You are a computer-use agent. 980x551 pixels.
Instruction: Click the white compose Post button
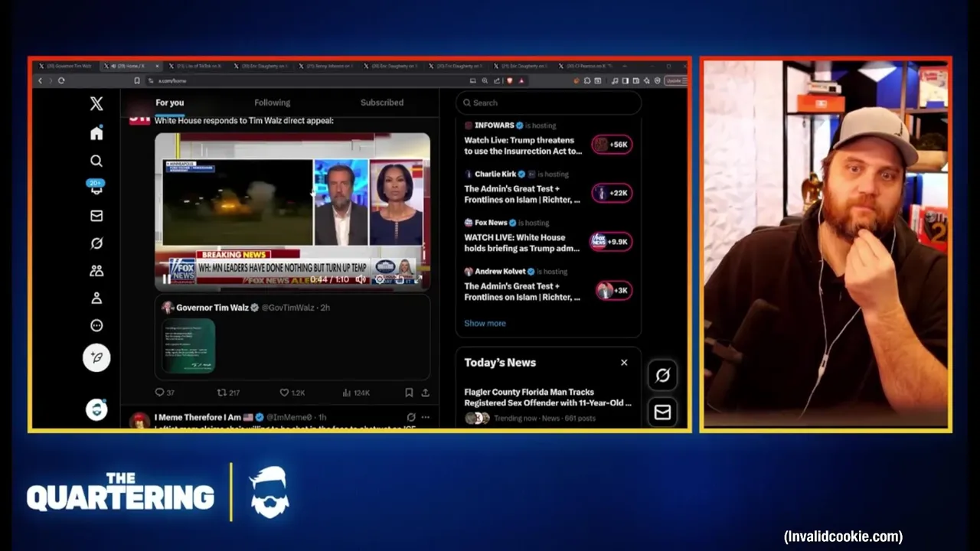point(96,357)
